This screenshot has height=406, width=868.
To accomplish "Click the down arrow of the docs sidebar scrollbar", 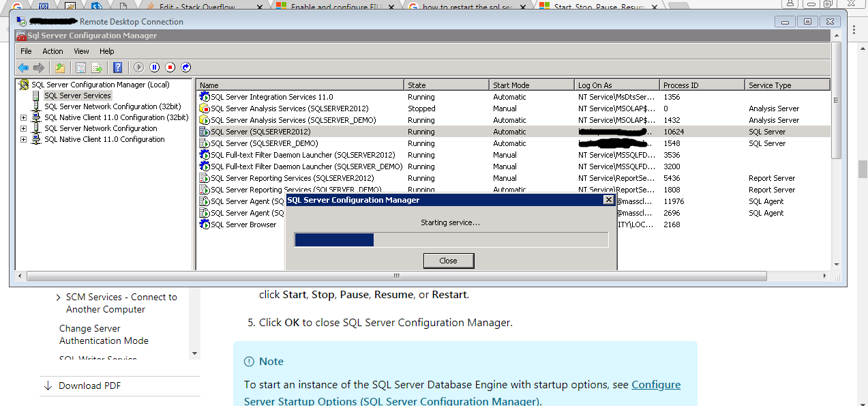I will pos(195,353).
